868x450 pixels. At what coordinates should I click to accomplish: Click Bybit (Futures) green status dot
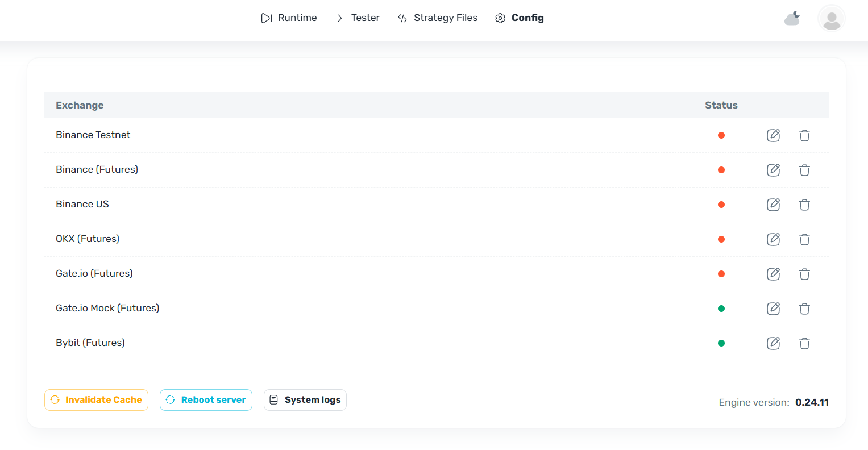coord(721,343)
